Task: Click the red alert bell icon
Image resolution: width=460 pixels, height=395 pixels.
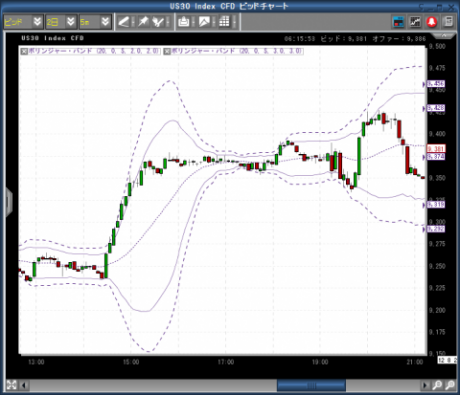Action: (432, 22)
